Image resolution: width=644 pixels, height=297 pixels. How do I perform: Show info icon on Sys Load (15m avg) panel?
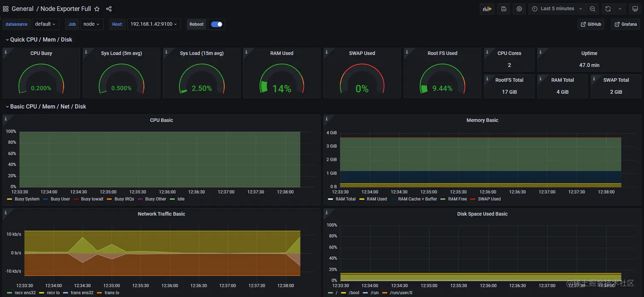[166, 52]
